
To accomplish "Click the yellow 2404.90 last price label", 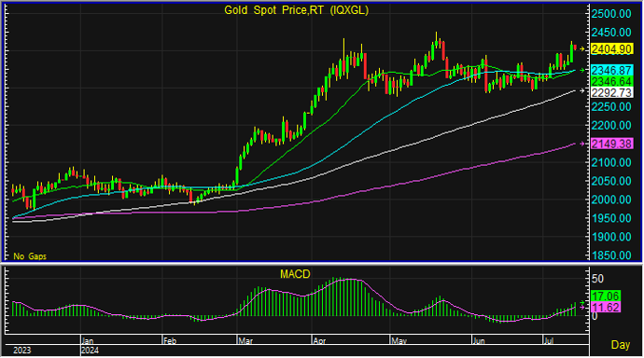I will tap(611, 49).
